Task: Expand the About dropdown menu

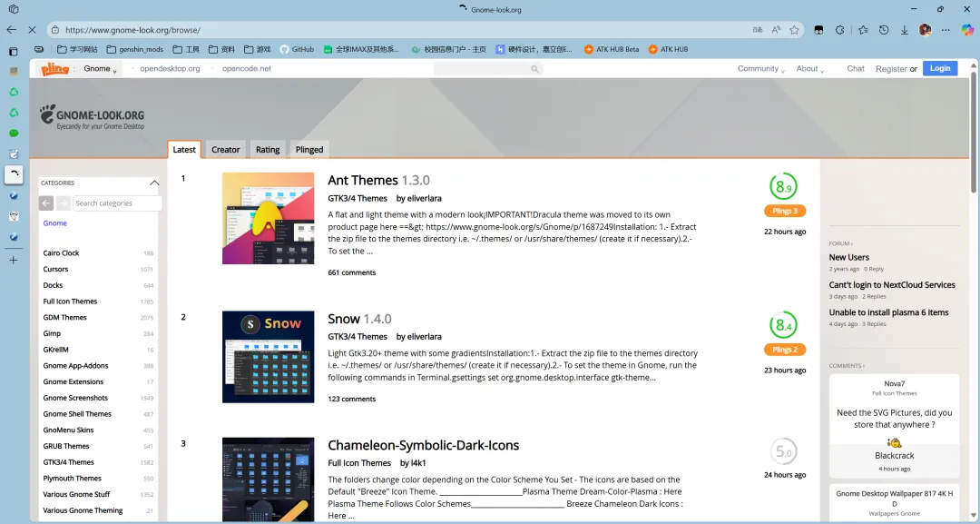Action: pos(810,69)
